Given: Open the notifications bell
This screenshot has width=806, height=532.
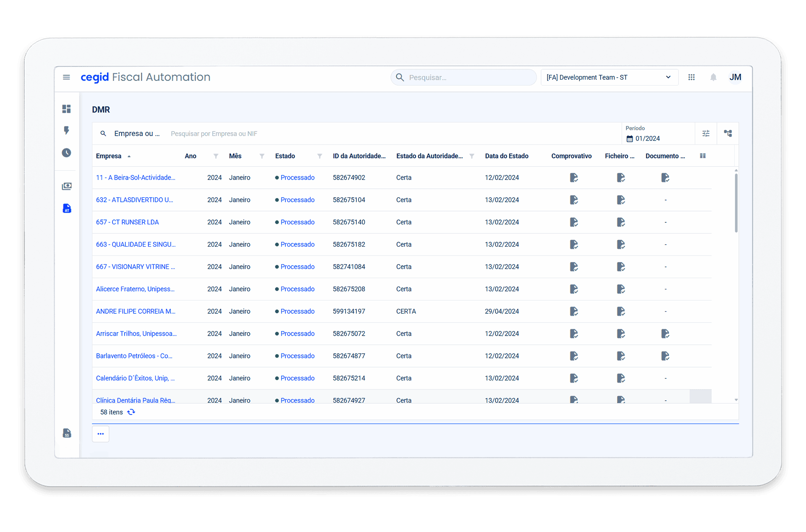Looking at the screenshot, I should (x=713, y=77).
